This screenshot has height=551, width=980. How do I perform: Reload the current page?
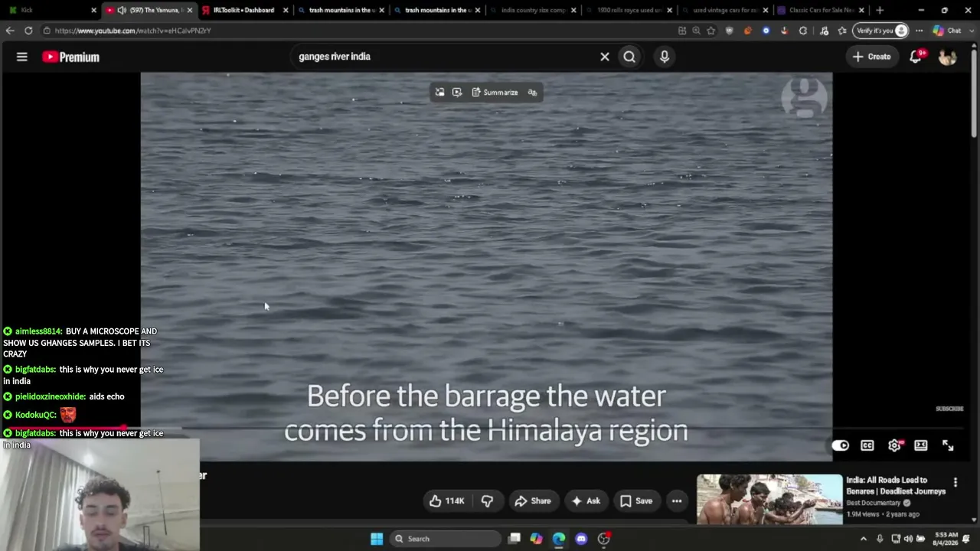coord(28,31)
